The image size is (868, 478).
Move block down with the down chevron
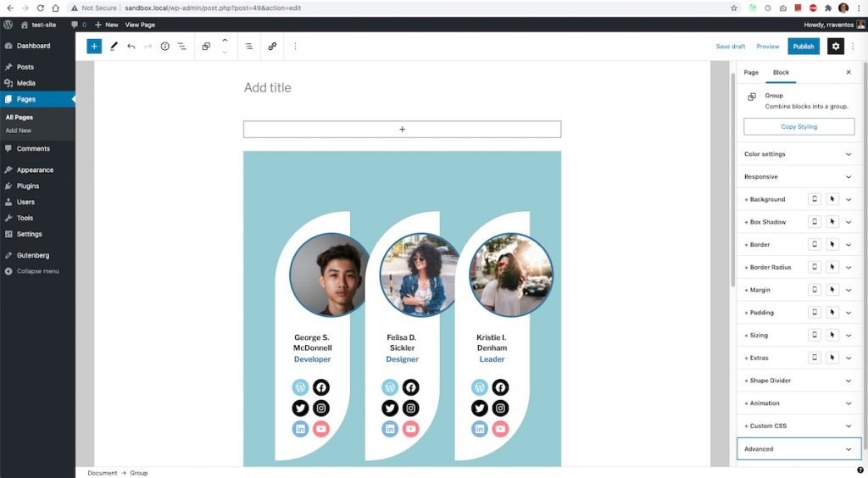pos(225,53)
